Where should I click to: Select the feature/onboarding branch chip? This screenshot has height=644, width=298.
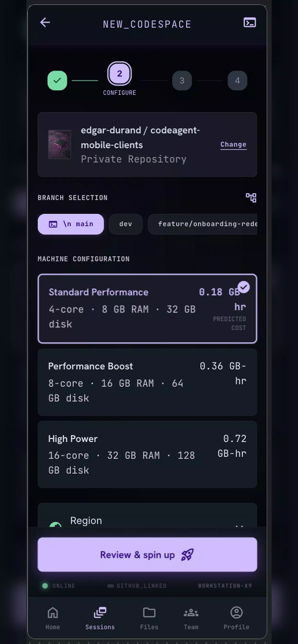pyautogui.click(x=203, y=224)
